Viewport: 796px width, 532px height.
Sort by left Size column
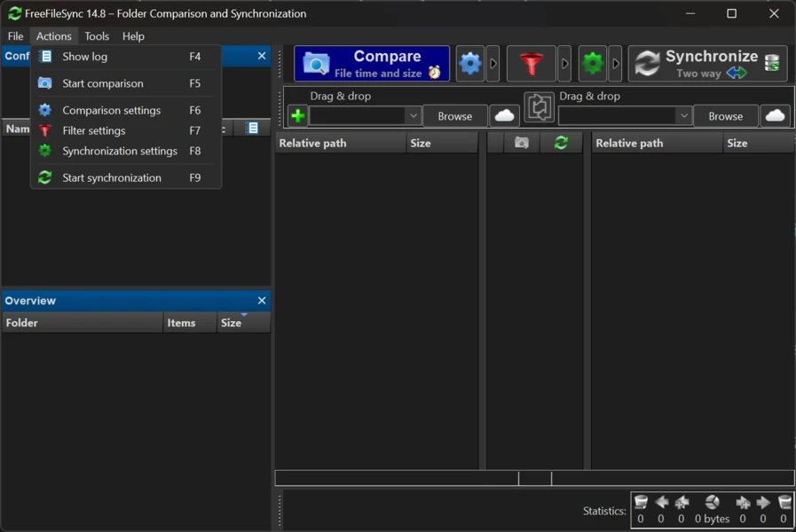(442, 143)
